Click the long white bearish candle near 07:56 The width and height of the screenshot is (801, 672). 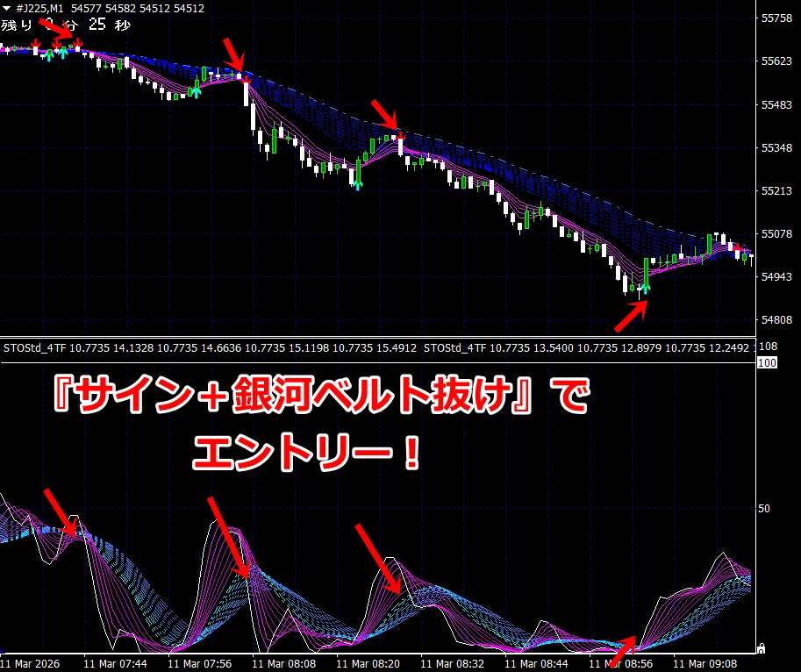pos(247,92)
